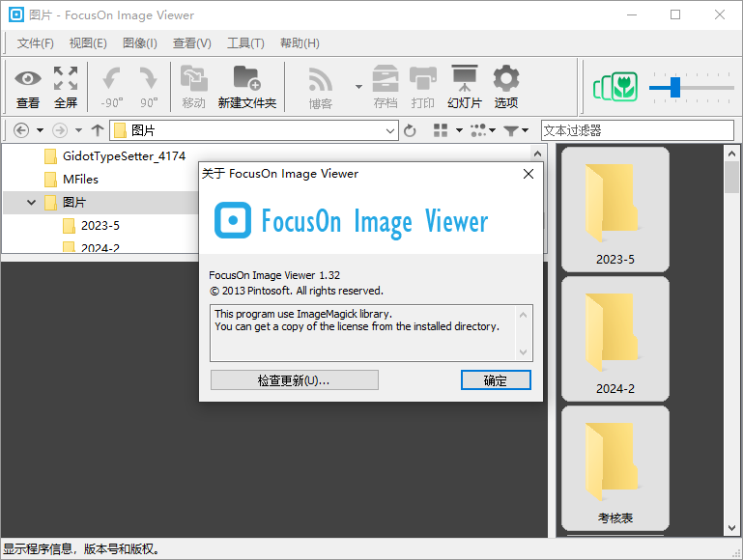Collapse the 图片 tree node
This screenshot has height=560, width=743.
[x=31, y=203]
